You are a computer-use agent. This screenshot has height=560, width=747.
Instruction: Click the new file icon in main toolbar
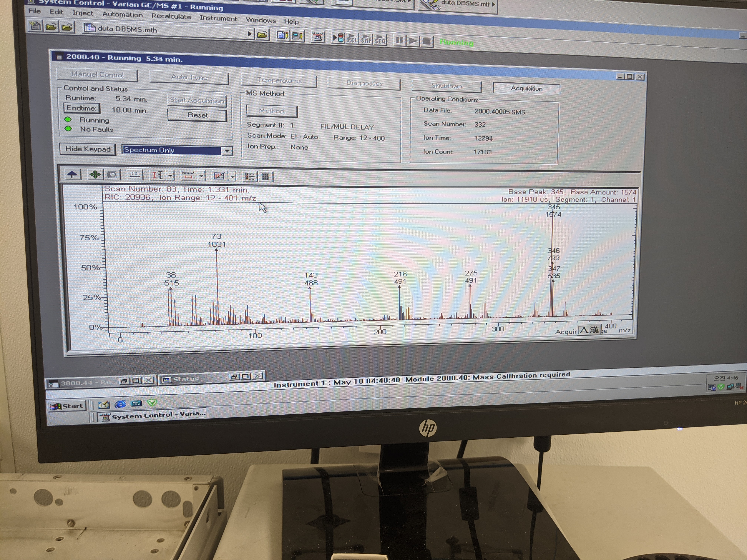point(35,26)
